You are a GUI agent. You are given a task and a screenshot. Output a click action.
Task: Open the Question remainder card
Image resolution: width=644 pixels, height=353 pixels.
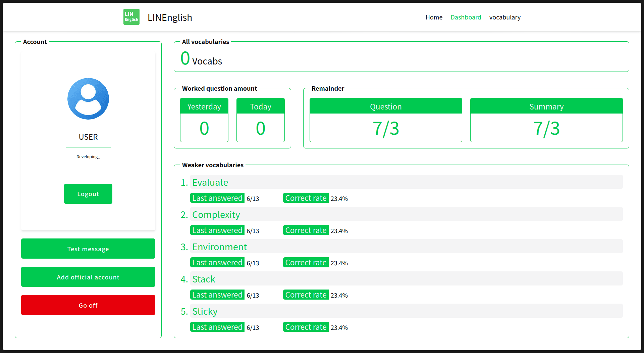(x=386, y=120)
